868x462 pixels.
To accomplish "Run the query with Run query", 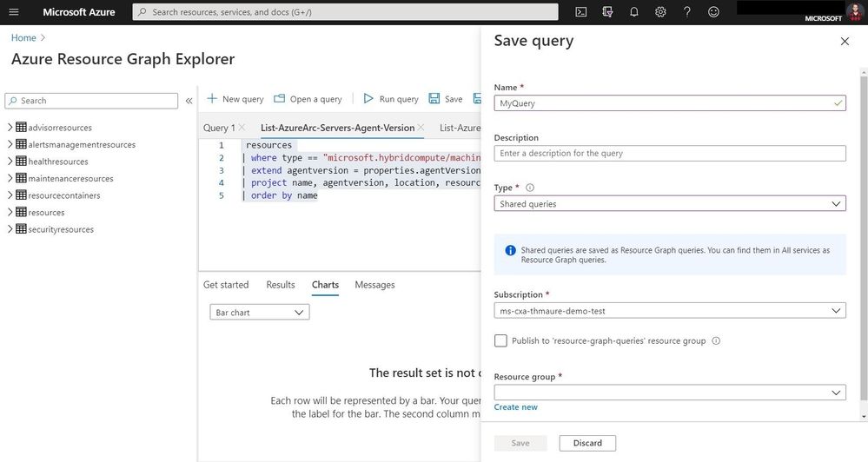I will click(391, 99).
